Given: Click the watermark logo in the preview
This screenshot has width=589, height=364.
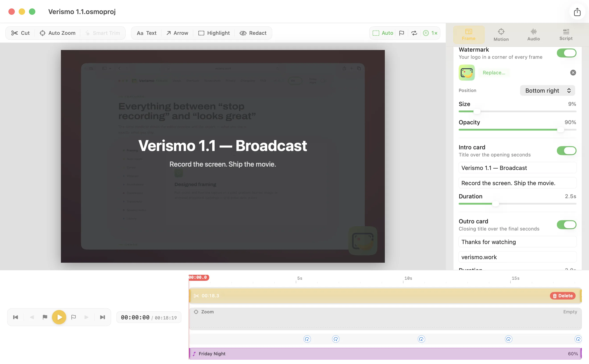Looking at the screenshot, I should tap(363, 240).
